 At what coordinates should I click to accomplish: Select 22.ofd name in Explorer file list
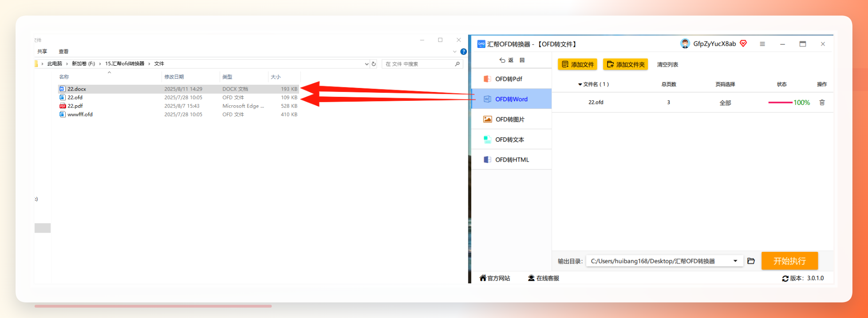[75, 97]
